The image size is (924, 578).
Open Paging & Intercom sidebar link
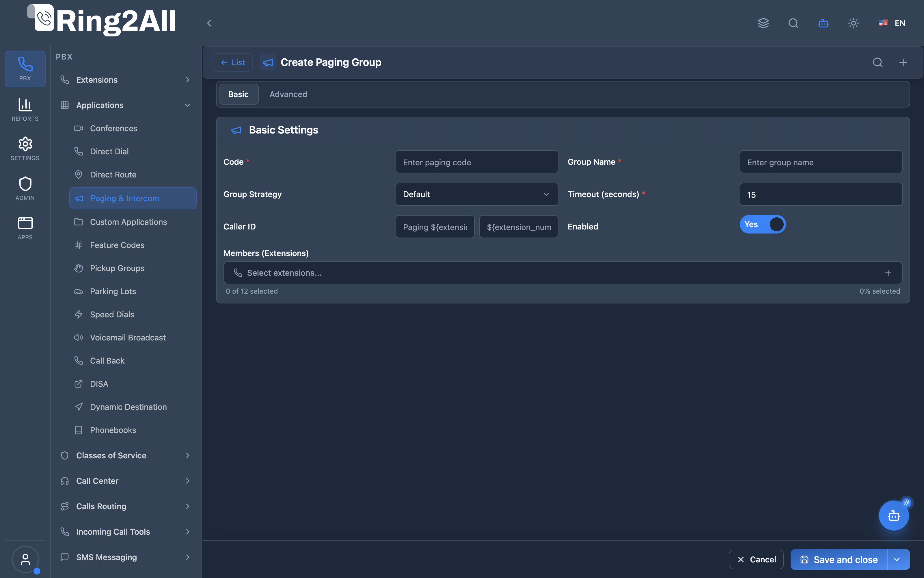[x=133, y=198]
